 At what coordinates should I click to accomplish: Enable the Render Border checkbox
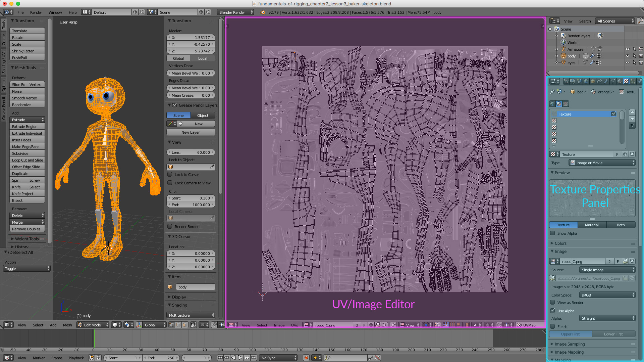tap(170, 226)
